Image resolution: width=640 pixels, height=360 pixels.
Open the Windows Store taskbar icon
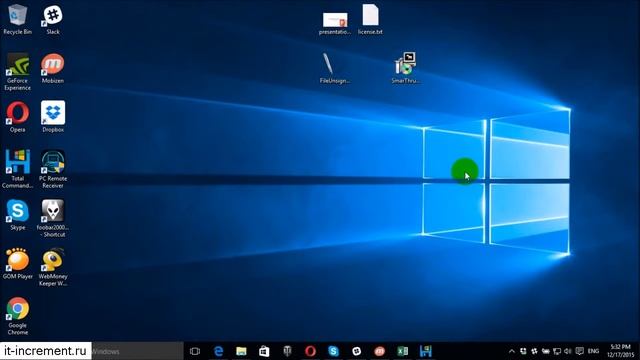tap(264, 351)
